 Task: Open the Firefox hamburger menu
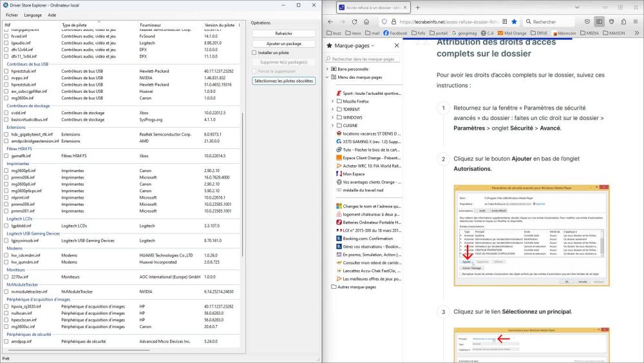636,21
